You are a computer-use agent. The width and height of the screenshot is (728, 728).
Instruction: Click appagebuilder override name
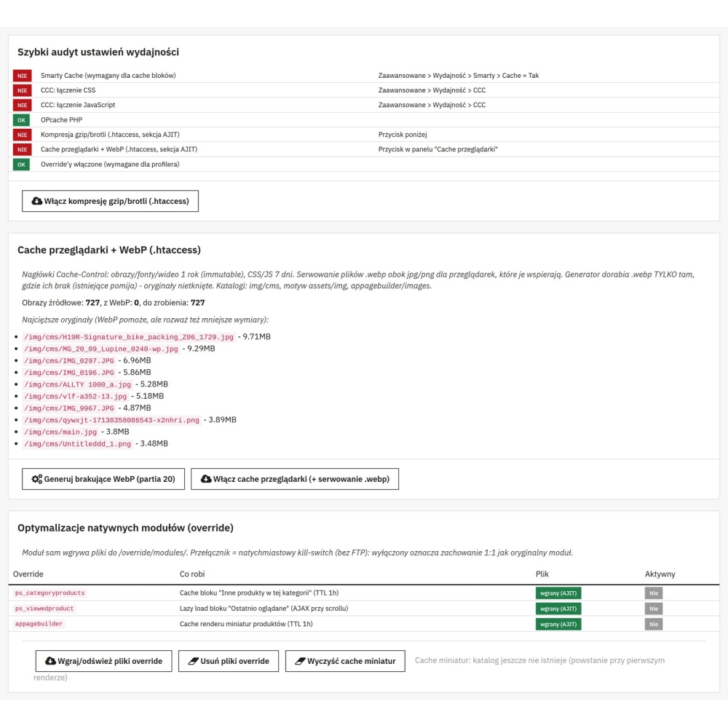(x=39, y=624)
